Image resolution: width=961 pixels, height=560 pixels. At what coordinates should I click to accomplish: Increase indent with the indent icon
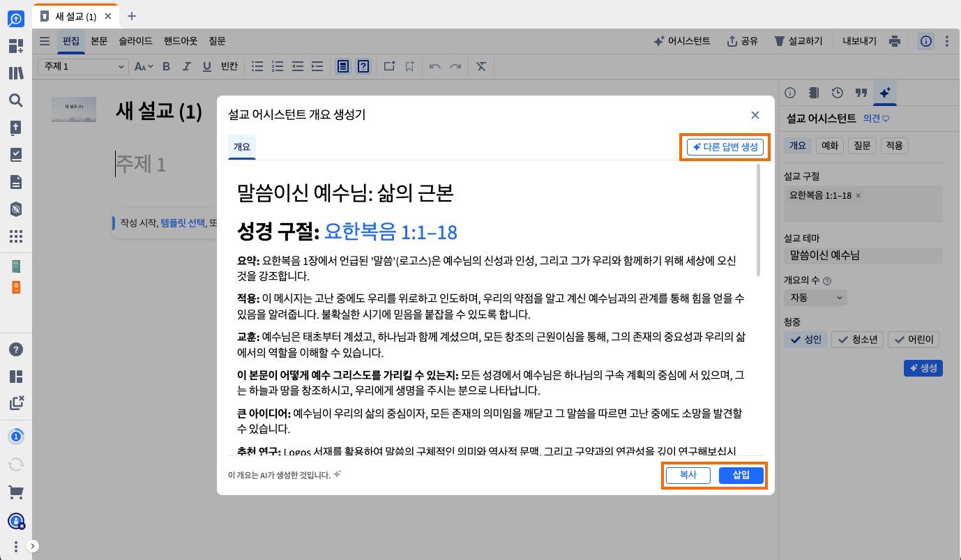tap(317, 66)
